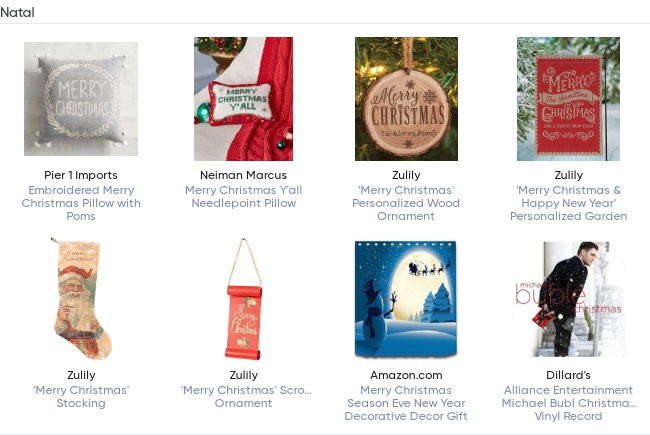Open the red garden flag product image

(x=568, y=99)
